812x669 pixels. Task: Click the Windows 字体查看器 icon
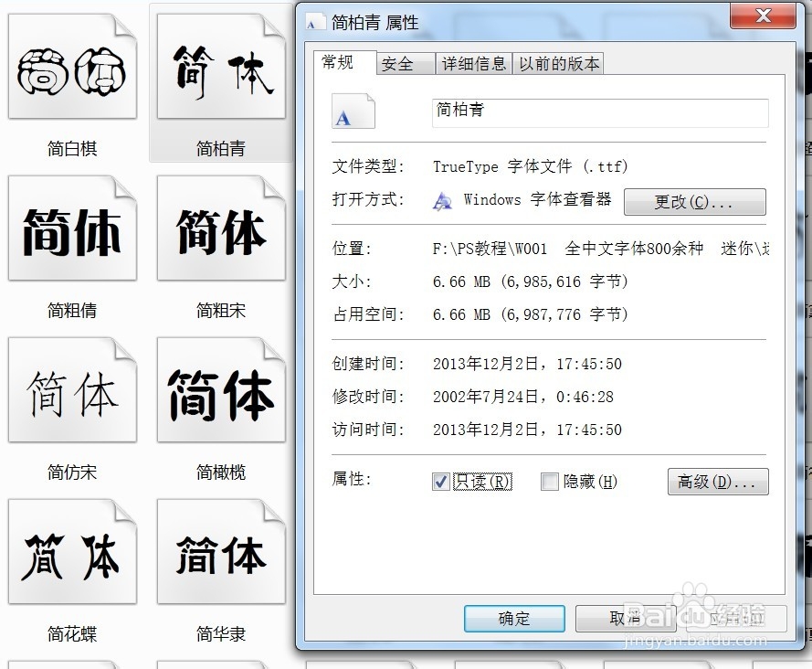pyautogui.click(x=441, y=201)
